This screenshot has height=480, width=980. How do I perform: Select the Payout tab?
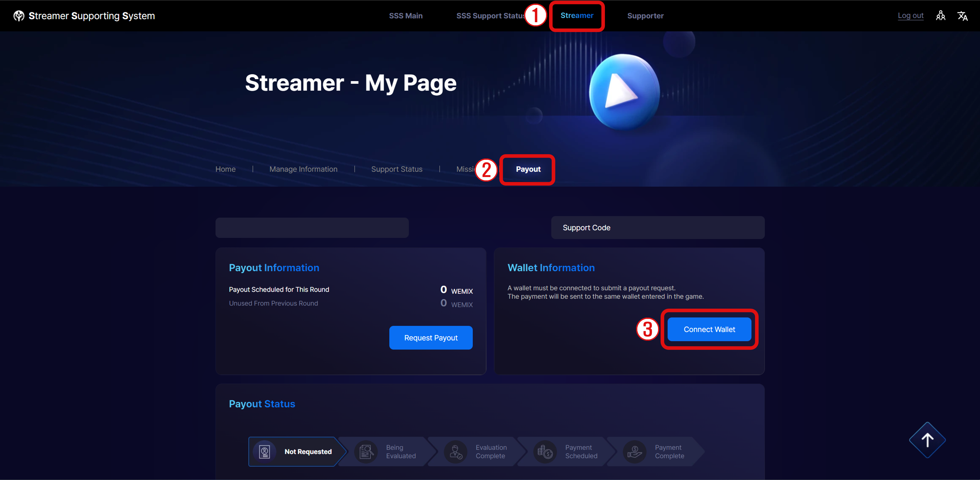528,169
